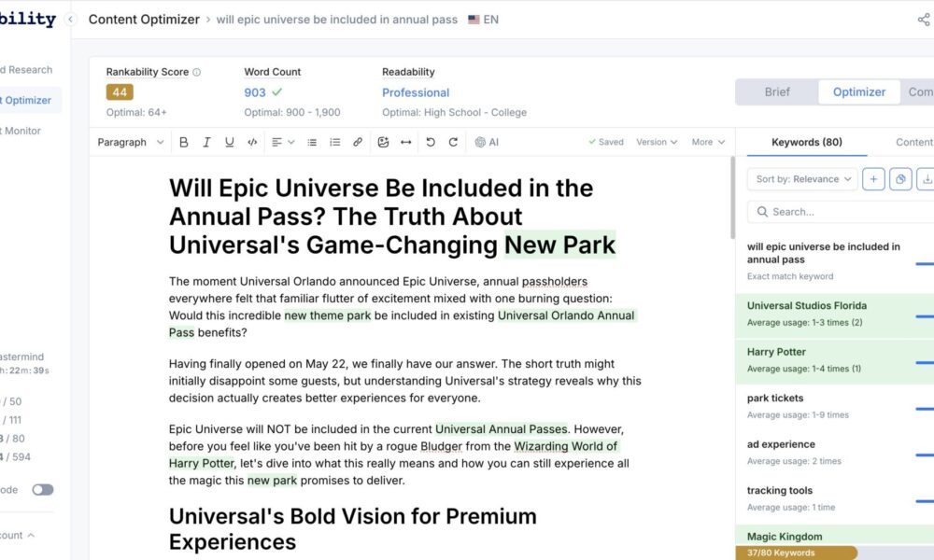Insert inline code formatting
This screenshot has width=934, height=560.
click(252, 142)
